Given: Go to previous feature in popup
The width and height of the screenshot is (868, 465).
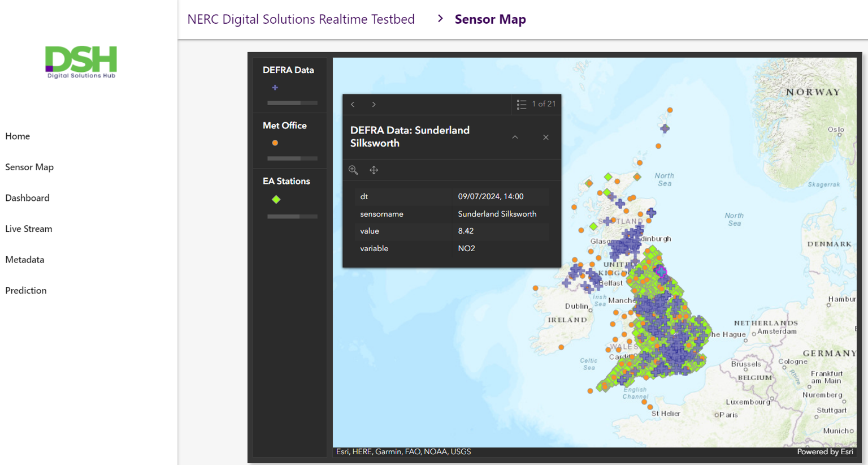Looking at the screenshot, I should [x=353, y=104].
